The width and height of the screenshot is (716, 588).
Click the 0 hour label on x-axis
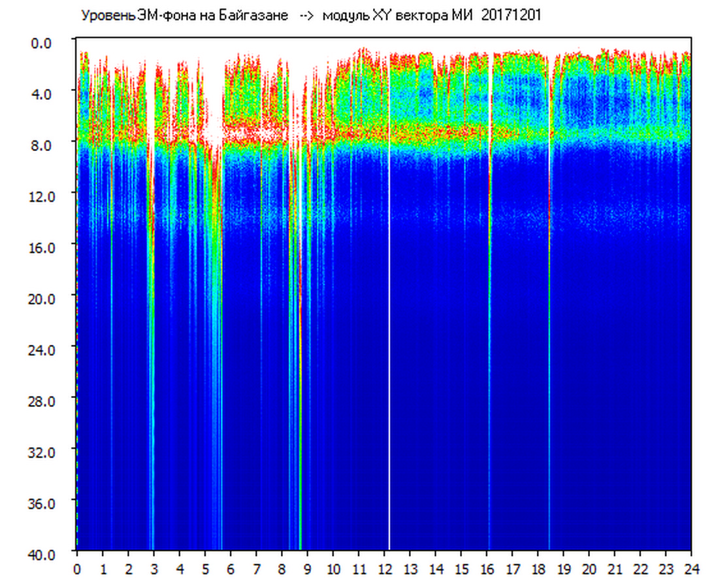[x=77, y=568]
